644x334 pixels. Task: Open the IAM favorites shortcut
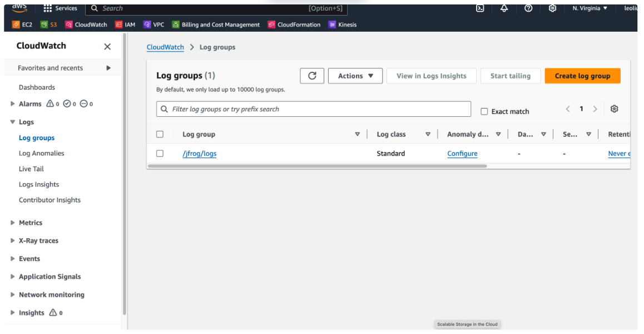[x=125, y=24]
